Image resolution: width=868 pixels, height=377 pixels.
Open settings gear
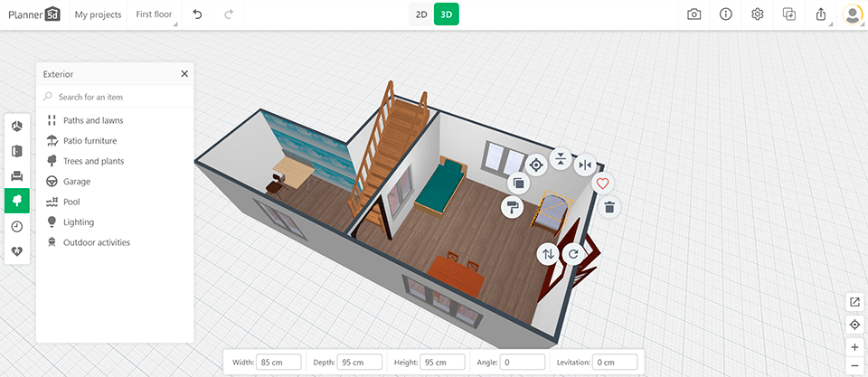click(x=758, y=15)
